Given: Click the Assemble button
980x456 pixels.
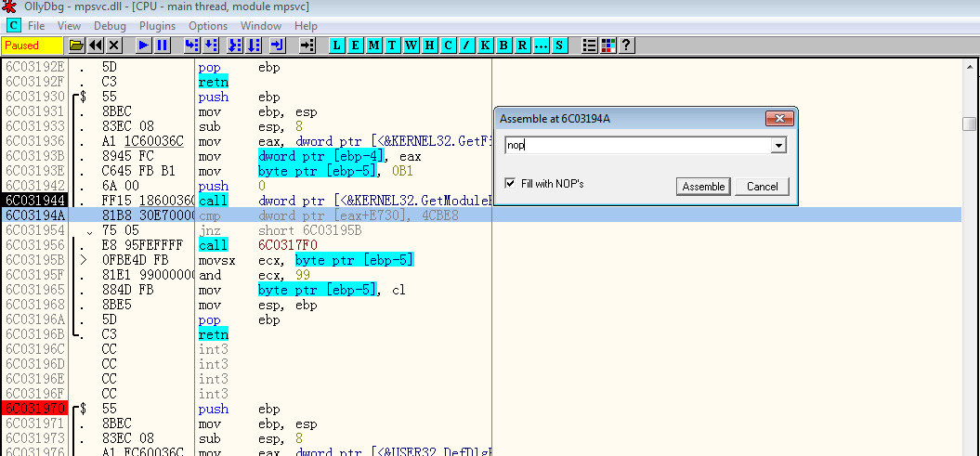Looking at the screenshot, I should [x=703, y=187].
